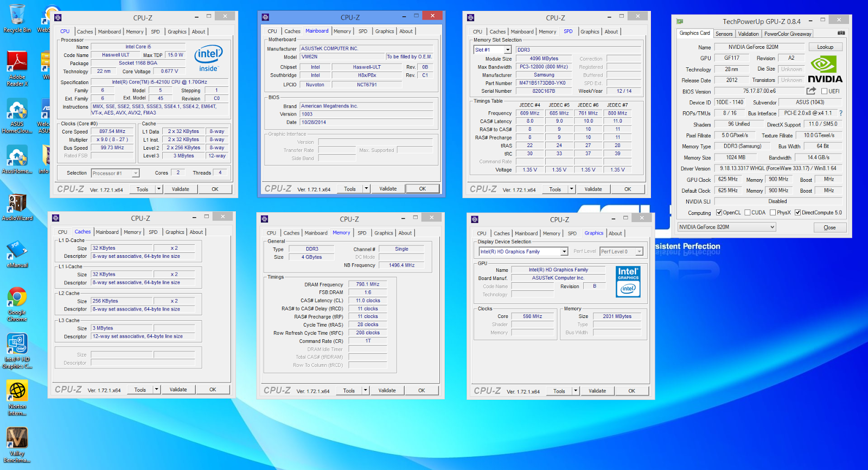Click the Part Number value M471B5173DB0-YK0

(x=542, y=84)
